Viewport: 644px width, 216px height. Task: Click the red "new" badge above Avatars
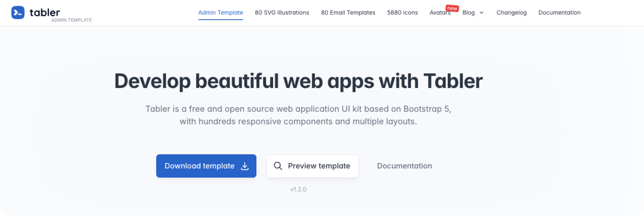point(452,8)
